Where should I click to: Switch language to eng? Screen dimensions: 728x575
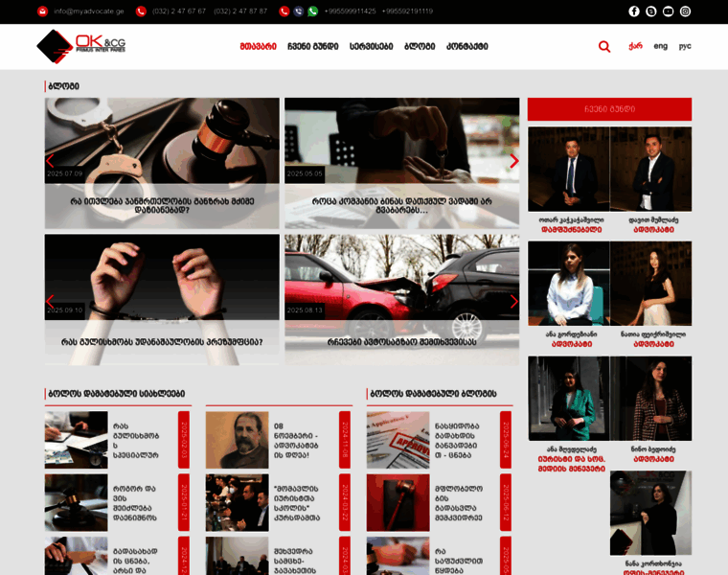tap(661, 46)
